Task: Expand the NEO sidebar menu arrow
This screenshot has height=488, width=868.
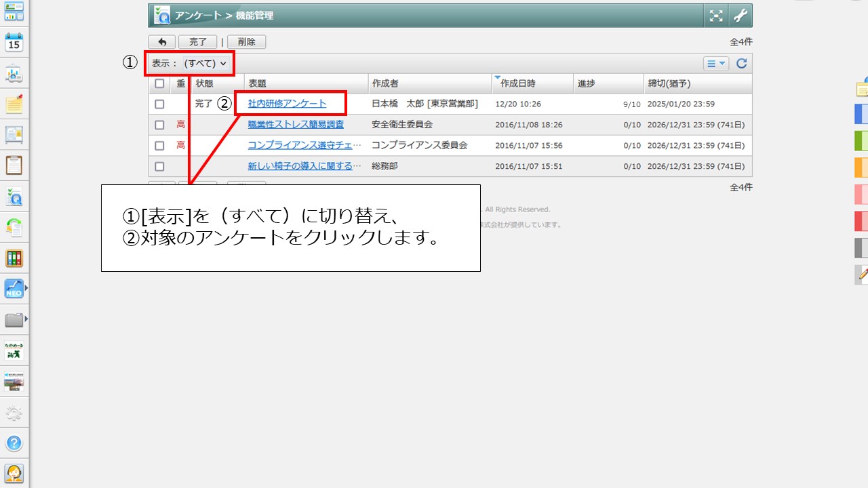Action: [26, 289]
